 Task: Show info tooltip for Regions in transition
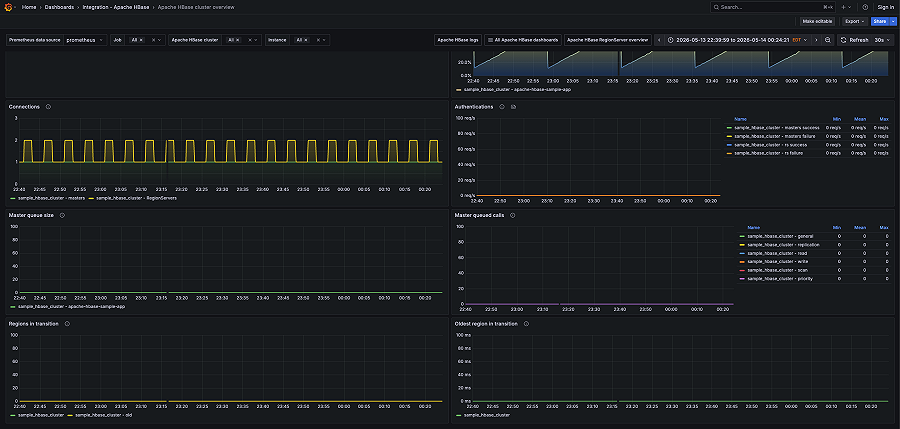click(x=67, y=324)
